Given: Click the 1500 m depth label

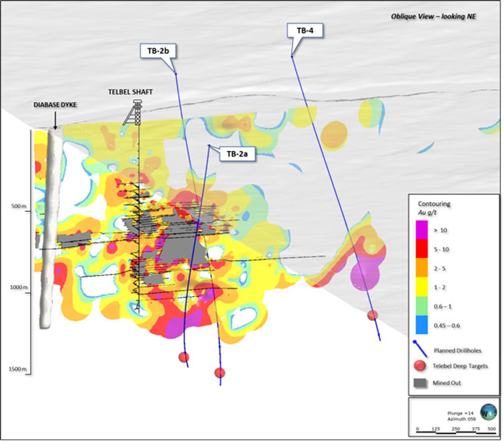Looking at the screenshot, I should [x=18, y=369].
